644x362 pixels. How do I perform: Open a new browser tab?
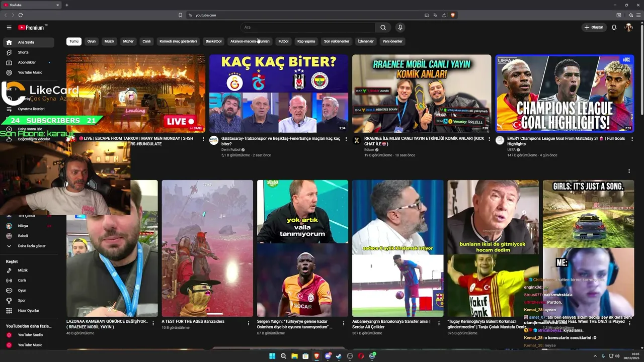67,5
